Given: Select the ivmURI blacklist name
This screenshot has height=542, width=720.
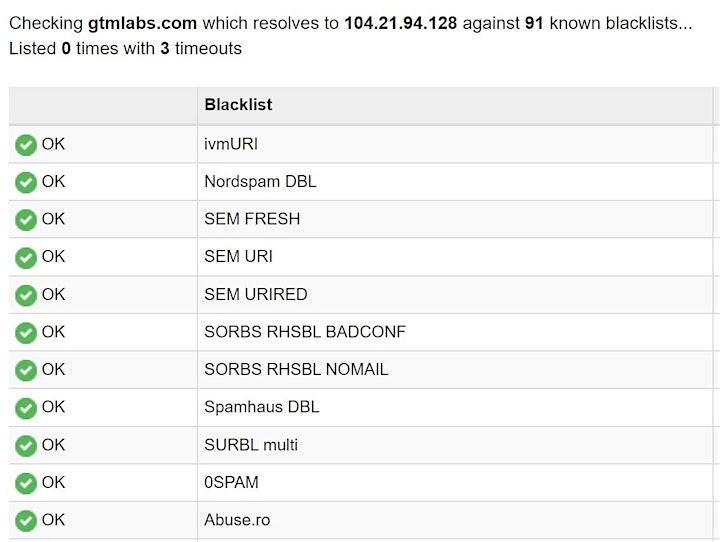Looking at the screenshot, I should (231, 144).
